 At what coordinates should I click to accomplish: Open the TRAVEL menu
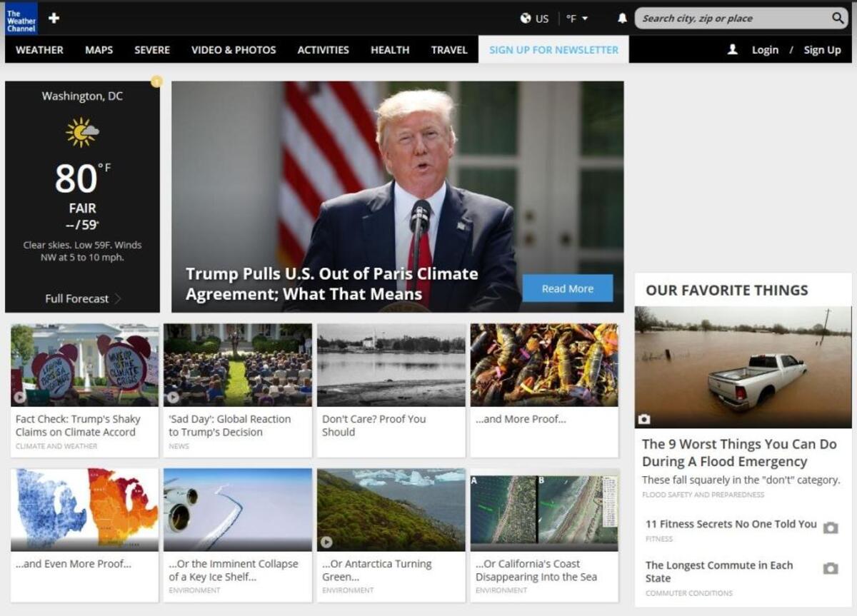coord(449,50)
